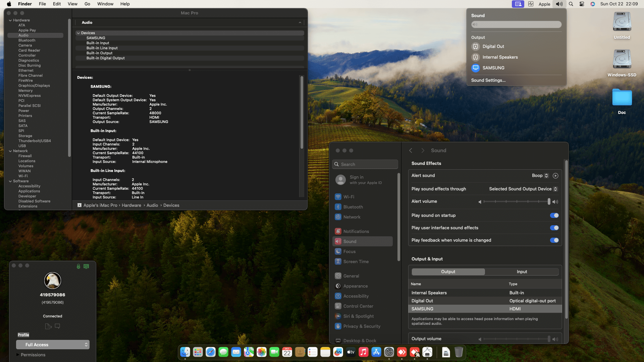Disable Play user interface sound effects
Screen dimensions: 644x362
(554, 228)
